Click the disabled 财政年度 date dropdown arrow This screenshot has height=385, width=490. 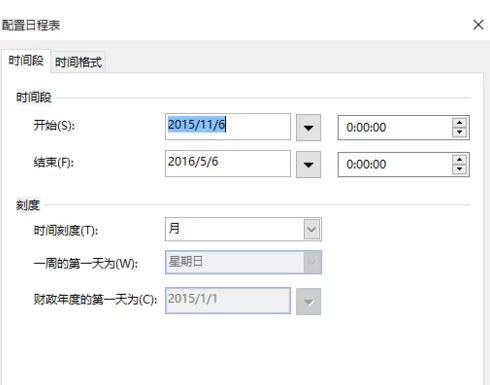click(x=308, y=302)
